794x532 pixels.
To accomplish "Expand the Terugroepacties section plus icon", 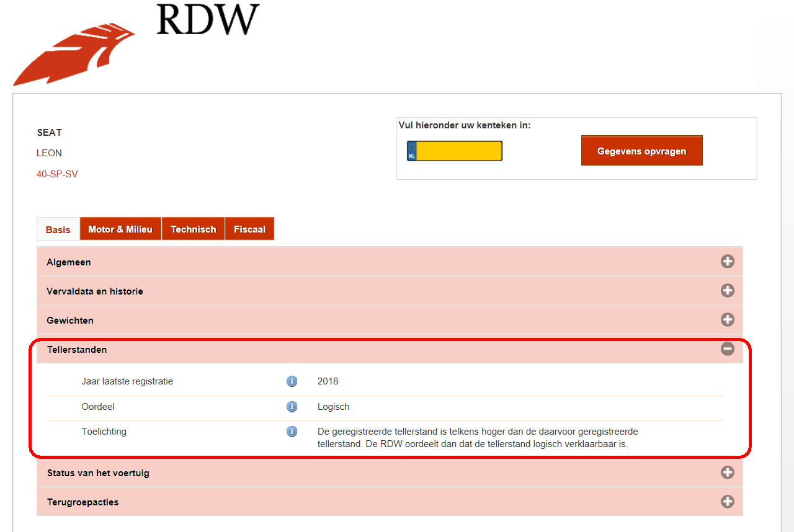I will [727, 502].
